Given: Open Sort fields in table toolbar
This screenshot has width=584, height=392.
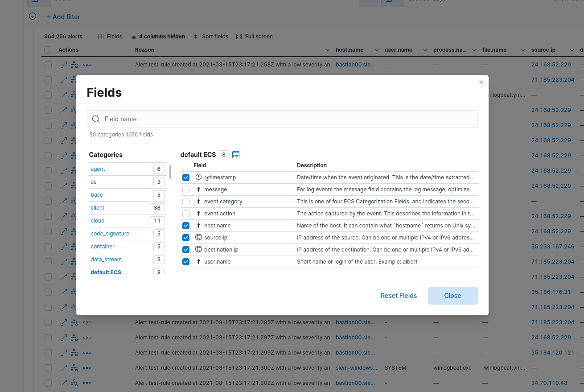Looking at the screenshot, I should (211, 37).
